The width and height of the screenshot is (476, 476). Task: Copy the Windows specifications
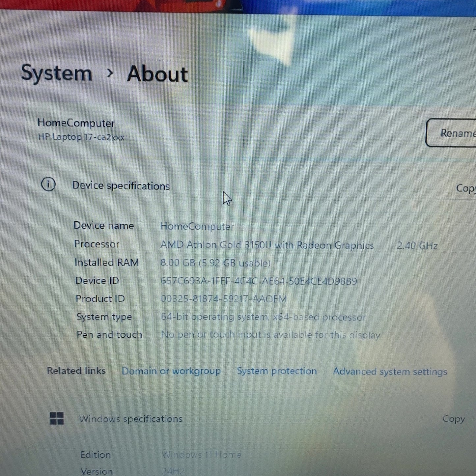(454, 419)
